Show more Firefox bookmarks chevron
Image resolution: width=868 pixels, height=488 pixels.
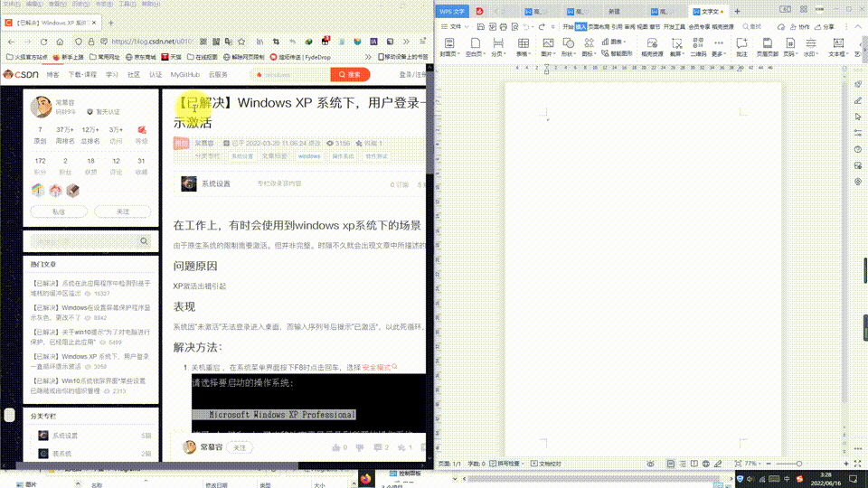[x=368, y=57]
